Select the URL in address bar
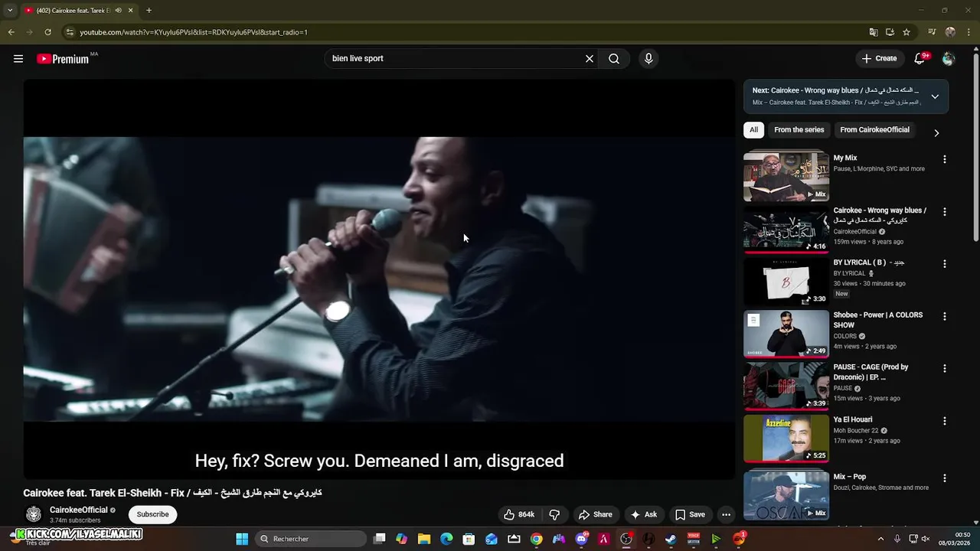Image resolution: width=980 pixels, height=551 pixels. click(194, 32)
